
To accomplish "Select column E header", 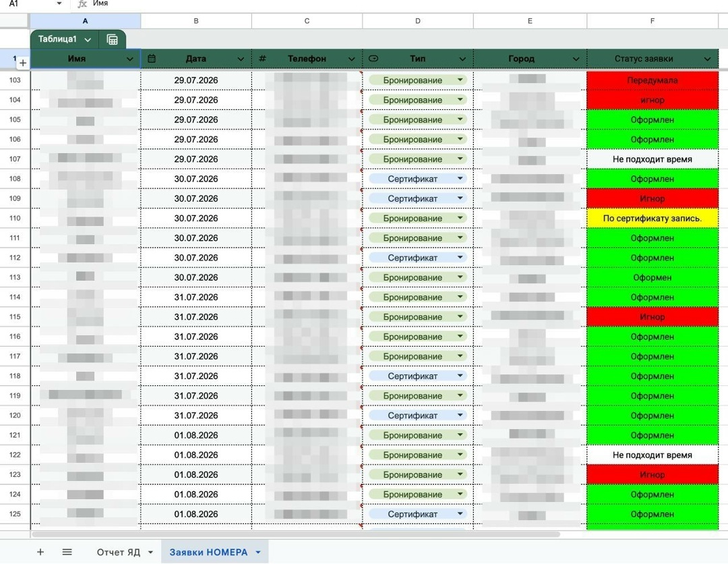I will pyautogui.click(x=530, y=21).
